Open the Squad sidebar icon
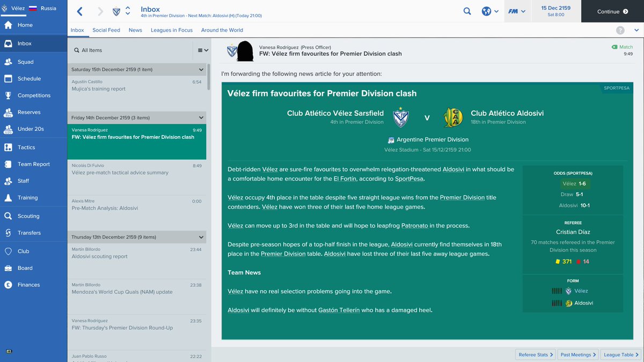The height and width of the screenshot is (362, 644). point(8,62)
